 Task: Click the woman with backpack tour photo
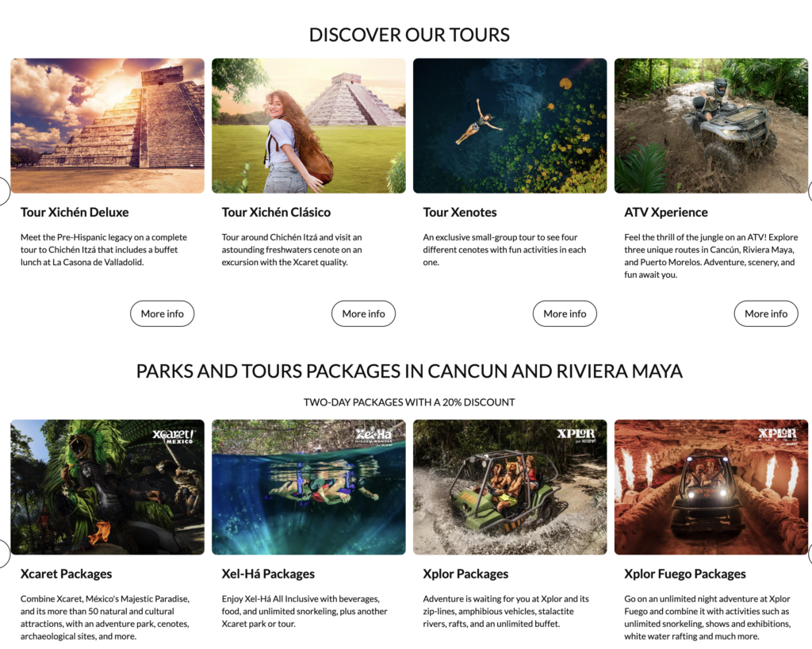point(308,126)
